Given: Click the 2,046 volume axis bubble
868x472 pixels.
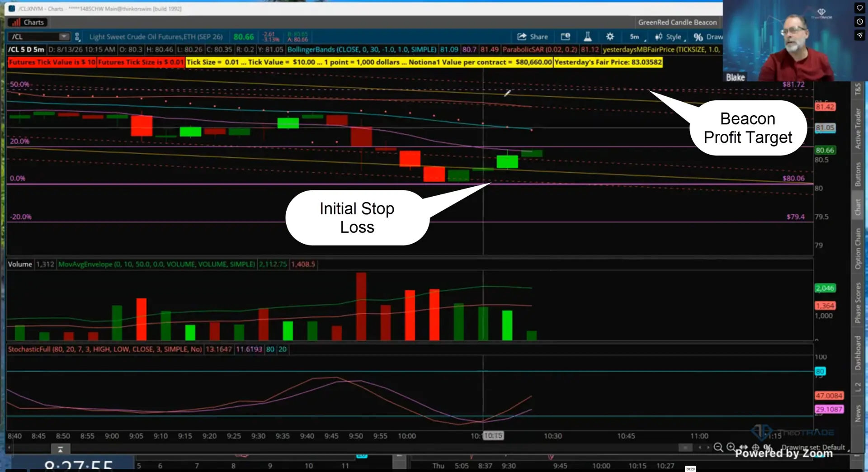Looking at the screenshot, I should pyautogui.click(x=825, y=288).
